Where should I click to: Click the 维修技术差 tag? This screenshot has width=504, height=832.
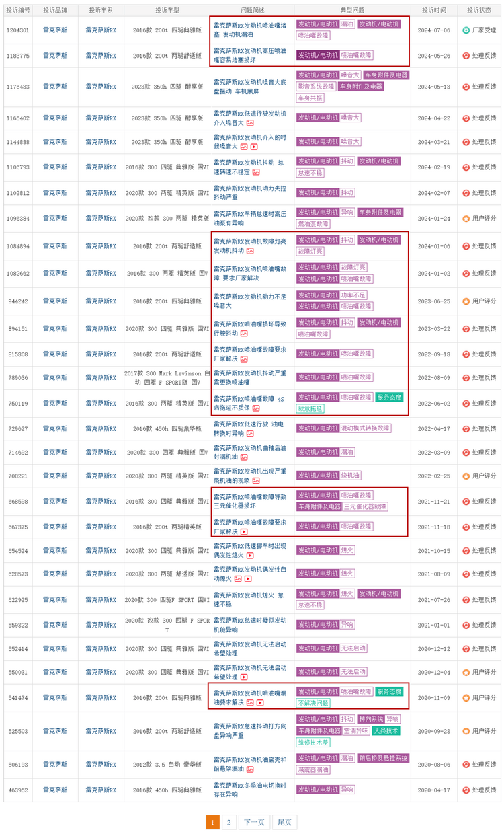coord(313,743)
